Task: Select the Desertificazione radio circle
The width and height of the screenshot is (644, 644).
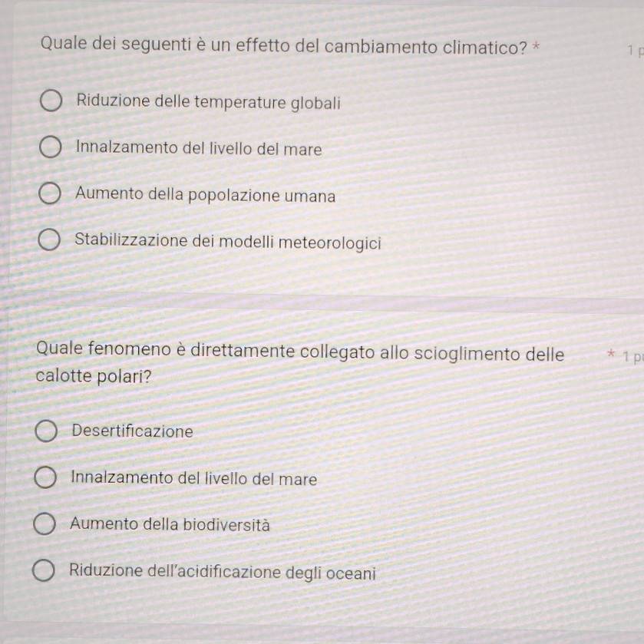Action: click(x=46, y=431)
